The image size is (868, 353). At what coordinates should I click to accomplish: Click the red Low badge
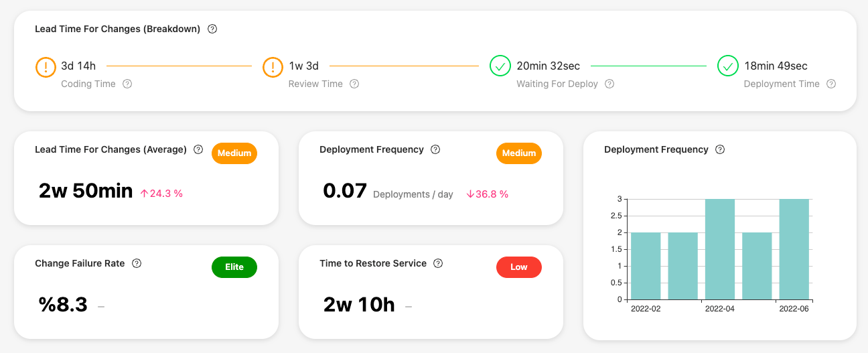[x=519, y=267]
